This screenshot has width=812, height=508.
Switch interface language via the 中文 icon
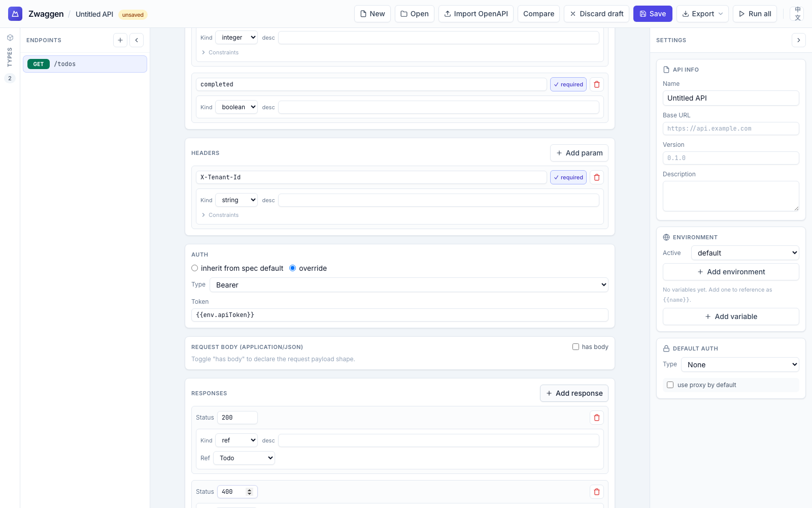(798, 14)
